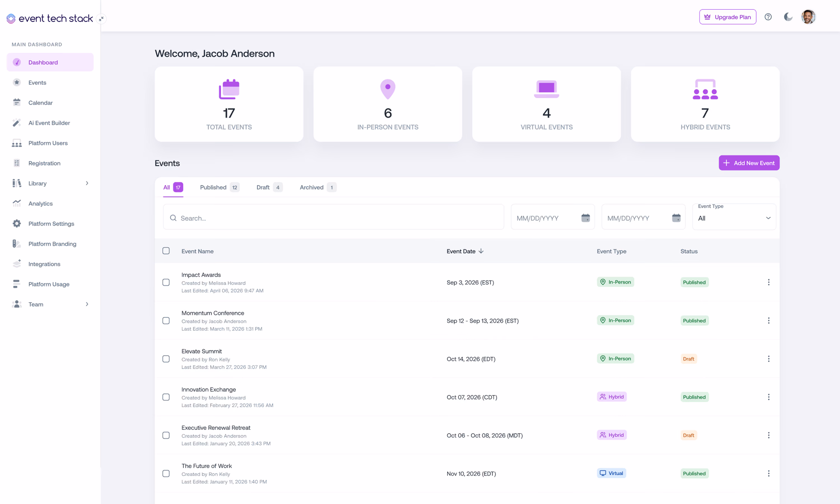Open the Impact Awards event name
The height and width of the screenshot is (504, 840).
tap(201, 275)
